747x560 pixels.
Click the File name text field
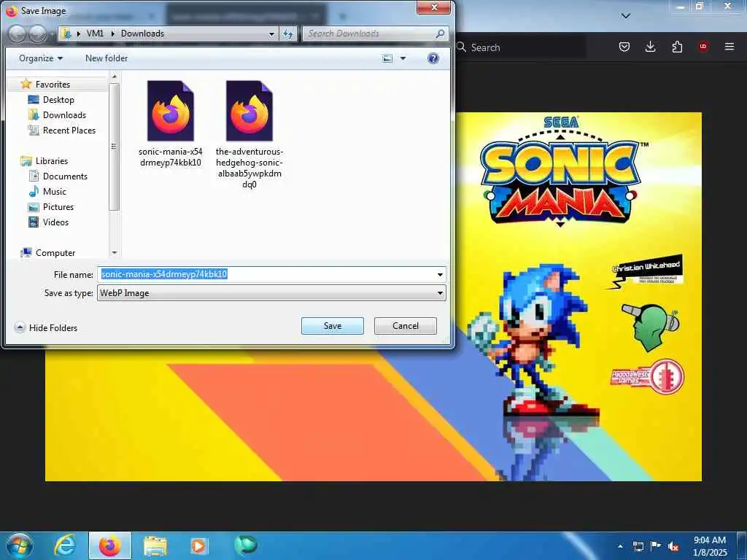pos(266,274)
